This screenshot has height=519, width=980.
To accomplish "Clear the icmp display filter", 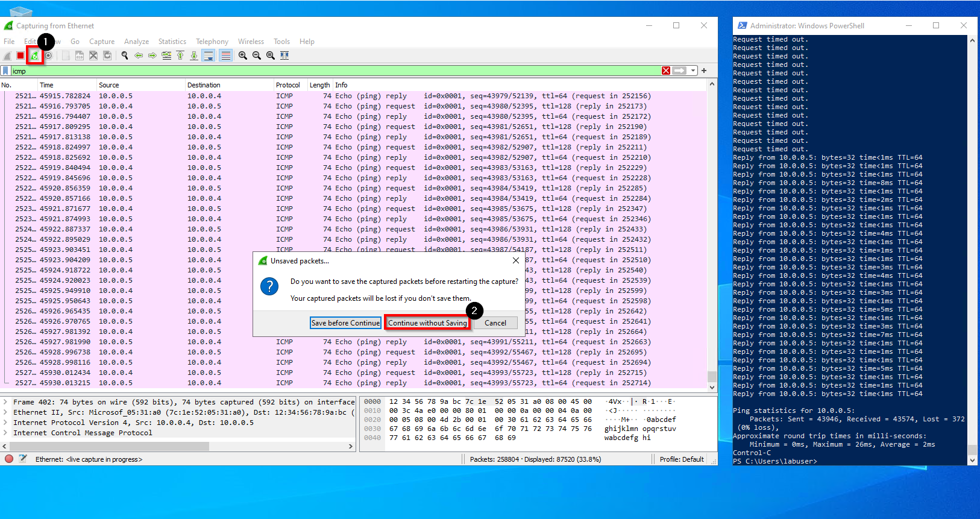I will pyautogui.click(x=666, y=71).
